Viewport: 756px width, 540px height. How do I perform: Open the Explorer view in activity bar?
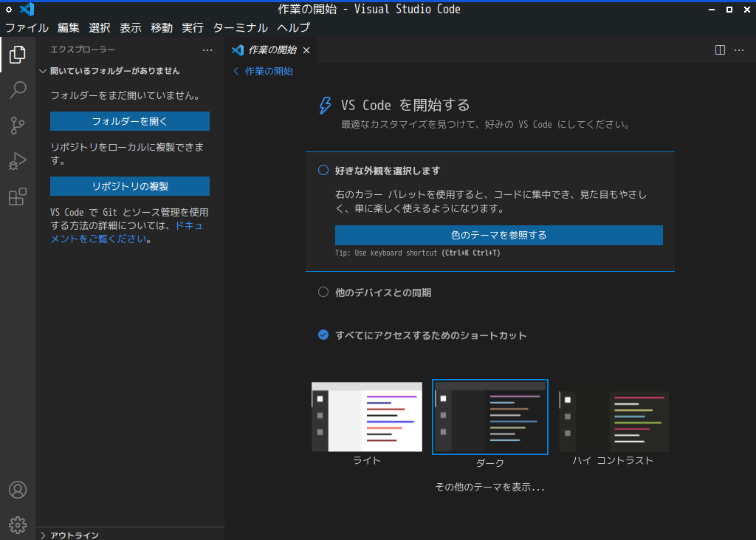18,55
